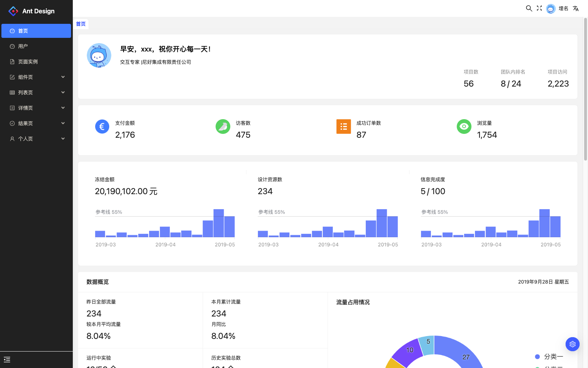Click the large profile avatar in greeting card
588x368 pixels.
(99, 55)
